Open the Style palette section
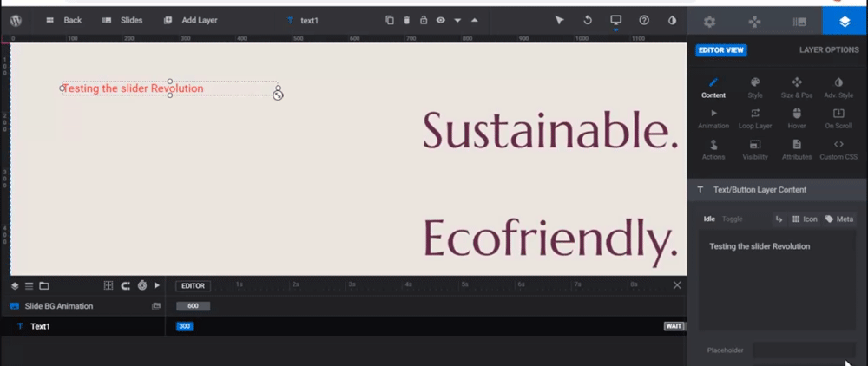868x366 pixels. [x=755, y=88]
